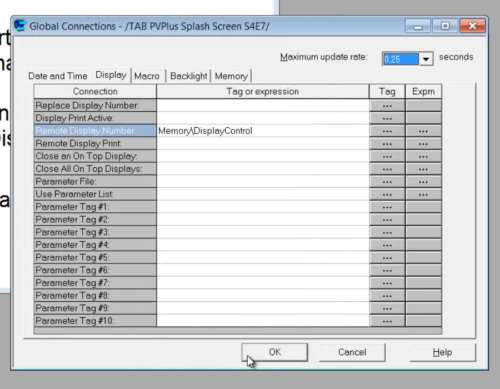Select the Use Parameter List row label
500x389 pixels.
[95, 194]
